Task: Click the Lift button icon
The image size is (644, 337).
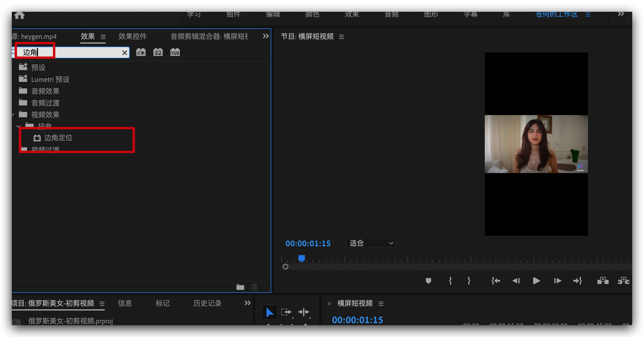Action: click(x=603, y=281)
